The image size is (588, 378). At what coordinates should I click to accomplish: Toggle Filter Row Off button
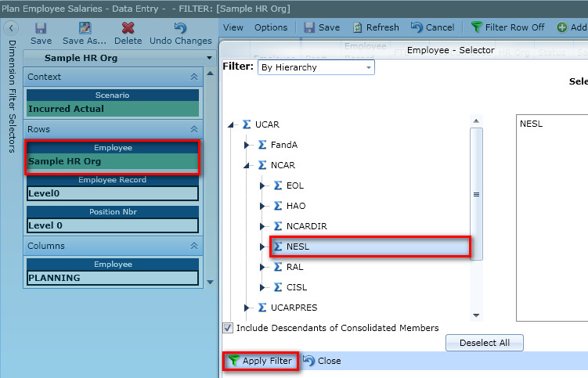tap(508, 27)
